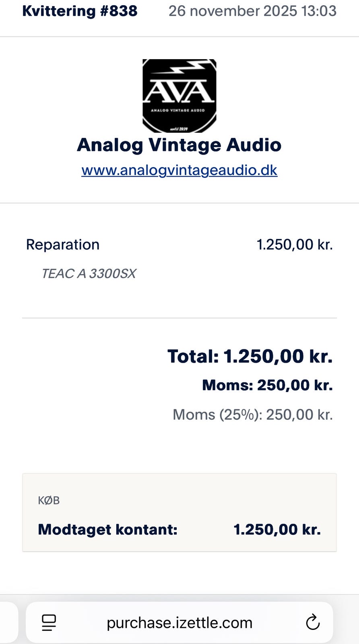Tap the Reparation line item

point(63,245)
